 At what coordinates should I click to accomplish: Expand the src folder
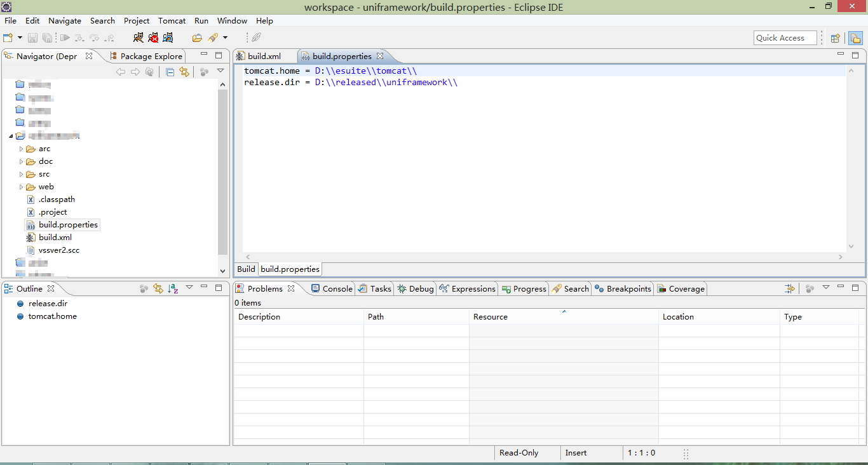[x=21, y=174]
